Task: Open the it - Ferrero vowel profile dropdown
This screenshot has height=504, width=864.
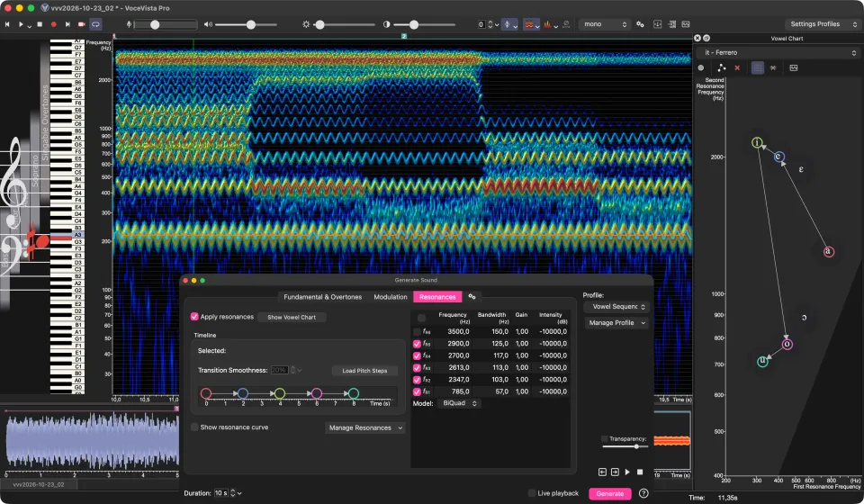Action: click(x=778, y=53)
